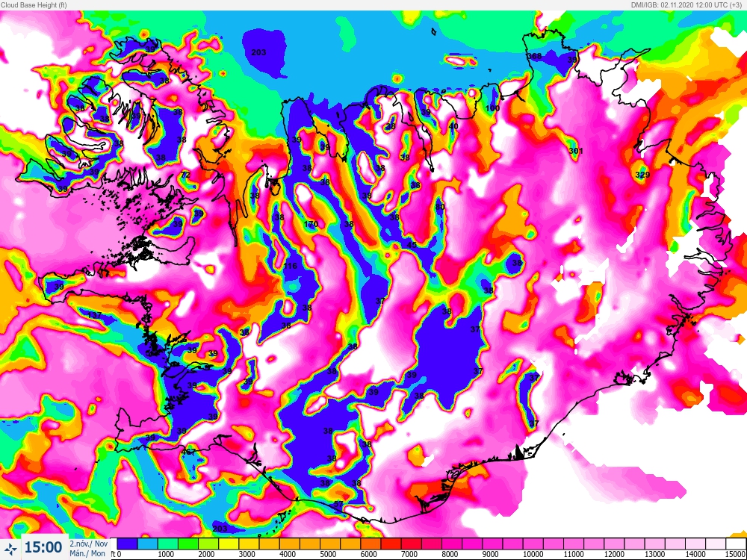
Task: Click the 10000 legend tick label
Action: [533, 554]
